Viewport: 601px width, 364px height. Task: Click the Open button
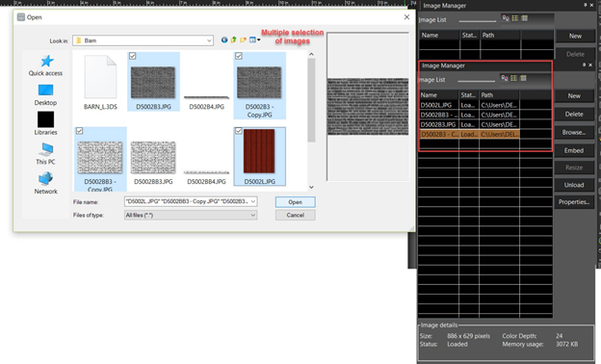point(295,202)
